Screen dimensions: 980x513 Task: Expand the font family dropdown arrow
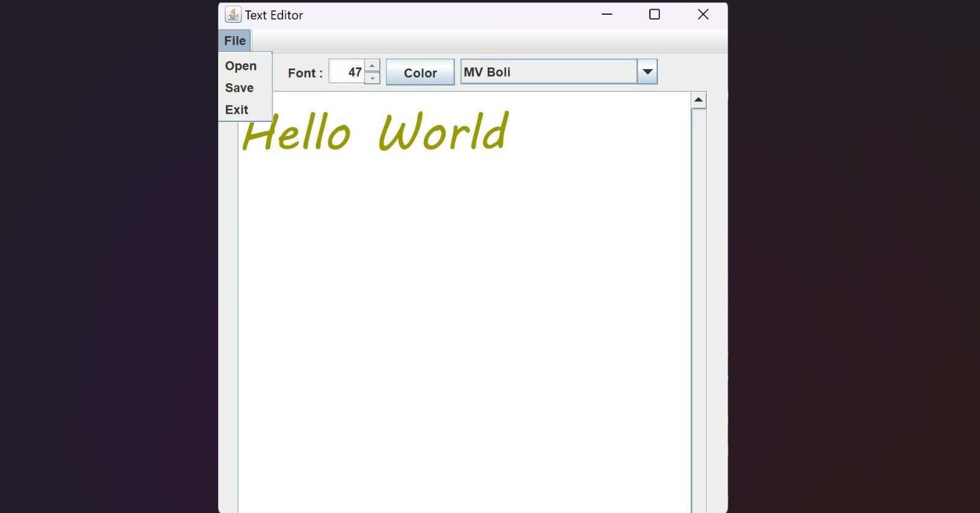tap(647, 72)
